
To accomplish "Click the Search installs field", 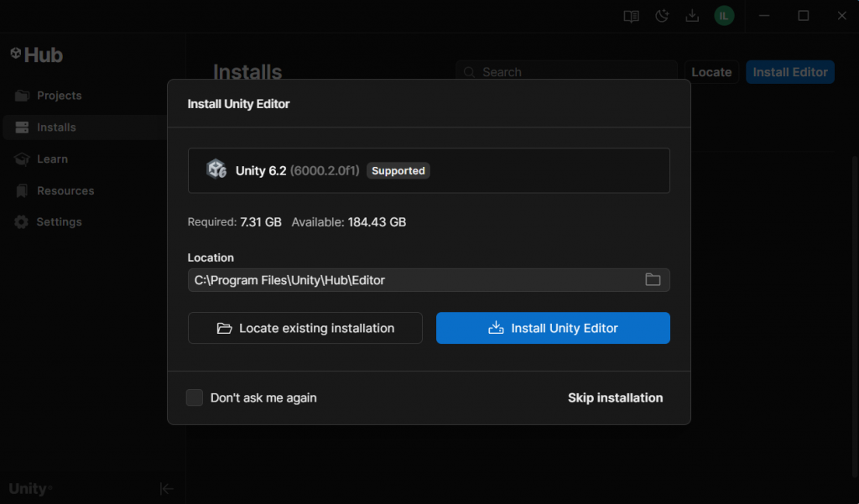I will coord(566,72).
